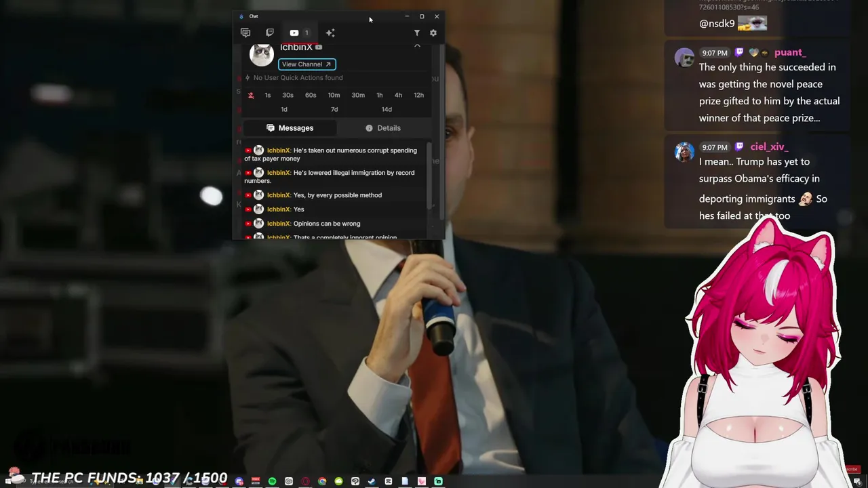This screenshot has width=868, height=488.
Task: Switch to the Details tab
Action: tap(383, 128)
